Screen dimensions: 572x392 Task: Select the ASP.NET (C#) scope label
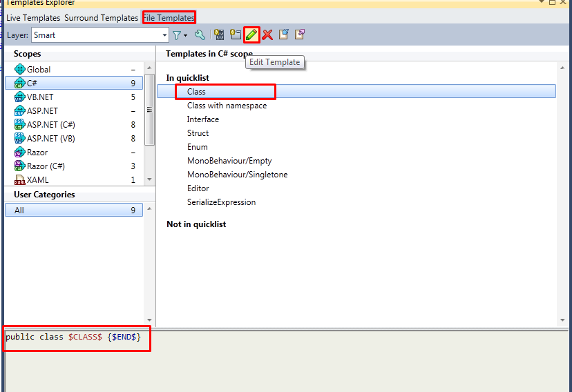tap(51, 125)
